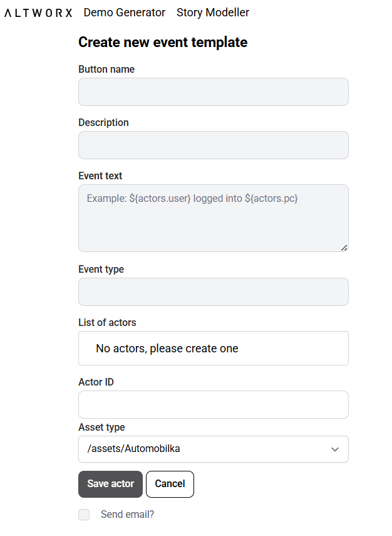Go to Story Modeller
Screen dimensions: 392x536
tap(213, 13)
